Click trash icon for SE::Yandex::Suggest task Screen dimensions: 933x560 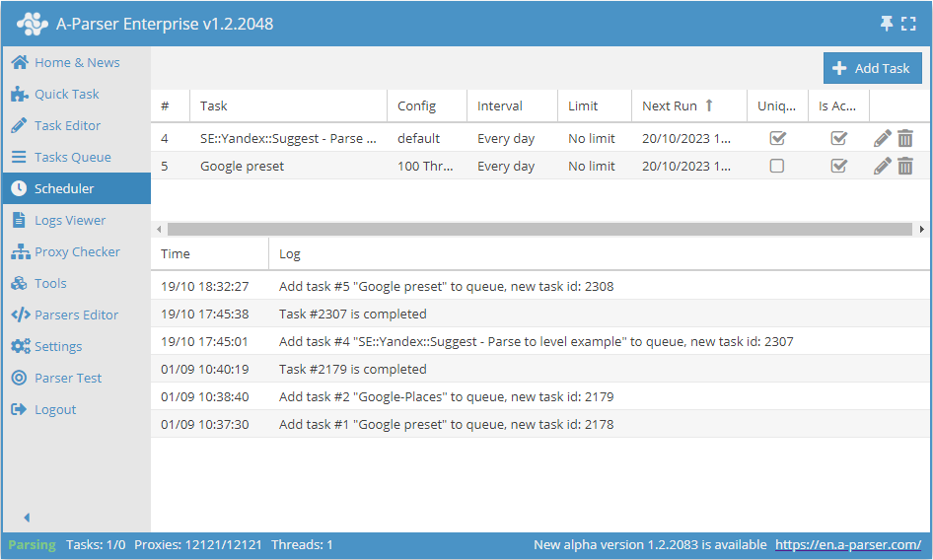point(905,138)
